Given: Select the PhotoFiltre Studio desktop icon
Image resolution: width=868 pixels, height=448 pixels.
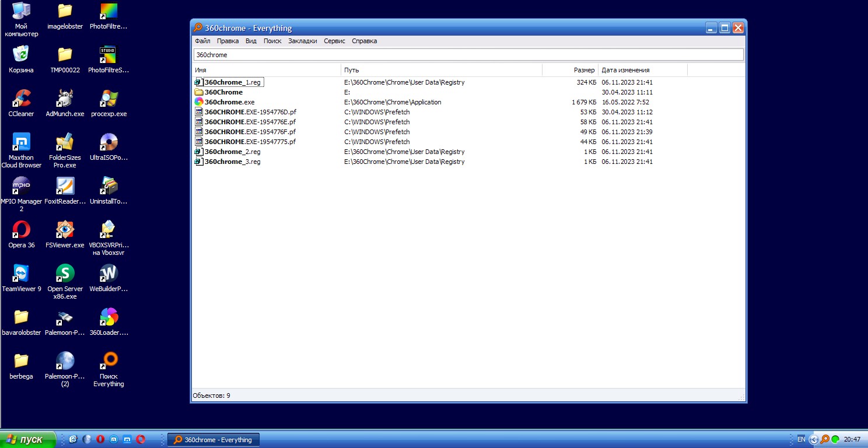Looking at the screenshot, I should click(108, 60).
